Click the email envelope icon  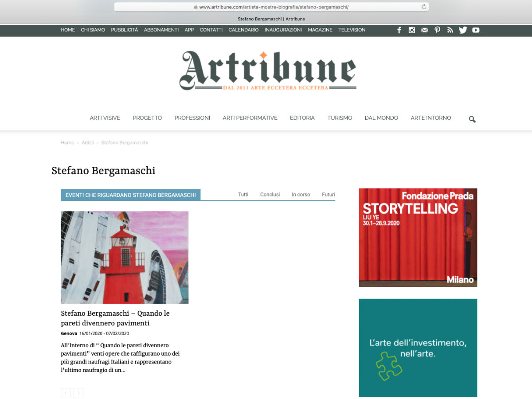[425, 30]
